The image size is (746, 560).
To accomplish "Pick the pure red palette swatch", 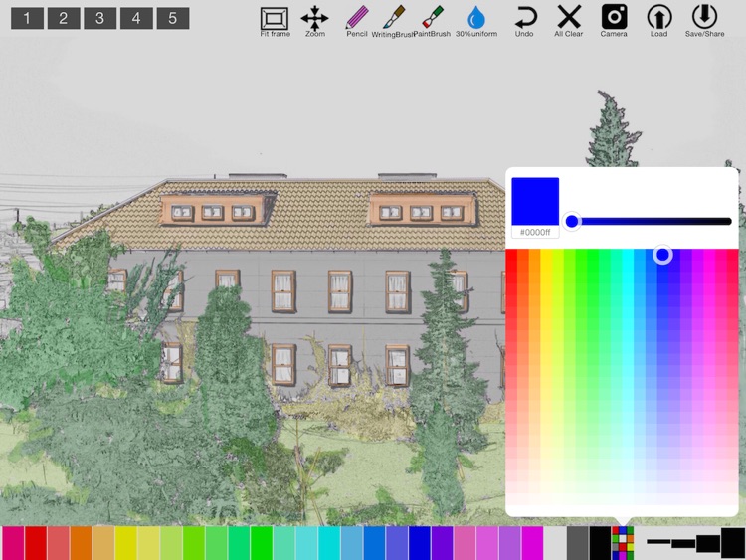I will click(36, 543).
